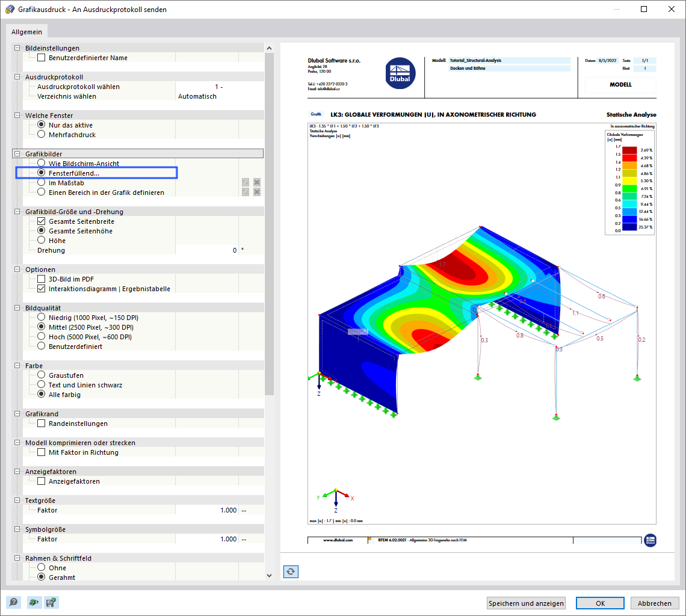
Task: Select Mehrfachdruck radio option
Action: click(x=42, y=134)
